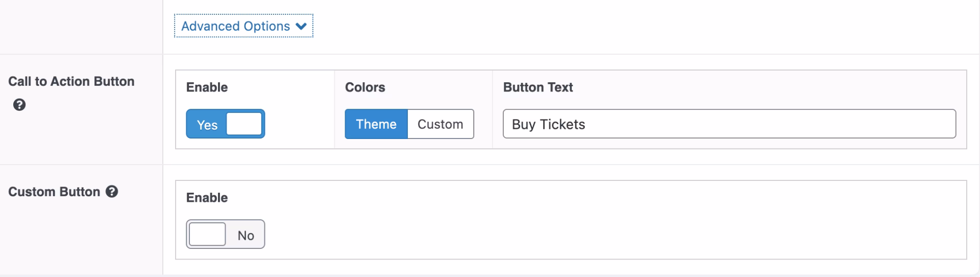Click help icon beside Custom Button
980x277 pixels.
(112, 192)
